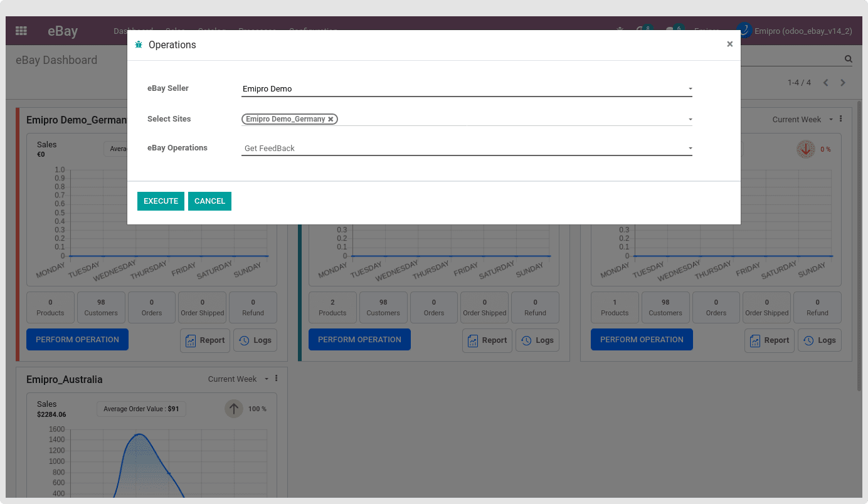Image resolution: width=868 pixels, height=504 pixels.
Task: Expand the eBay Seller dropdown
Action: (690, 89)
